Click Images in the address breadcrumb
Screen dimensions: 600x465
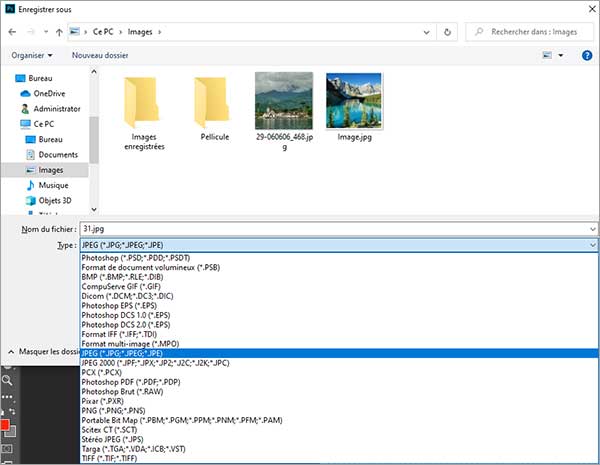(140, 32)
